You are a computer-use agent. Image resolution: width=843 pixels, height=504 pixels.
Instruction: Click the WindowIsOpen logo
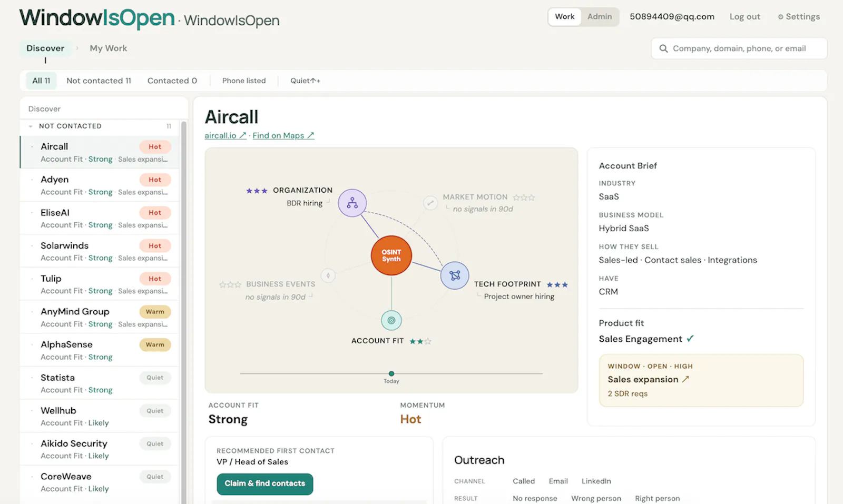coord(97,18)
